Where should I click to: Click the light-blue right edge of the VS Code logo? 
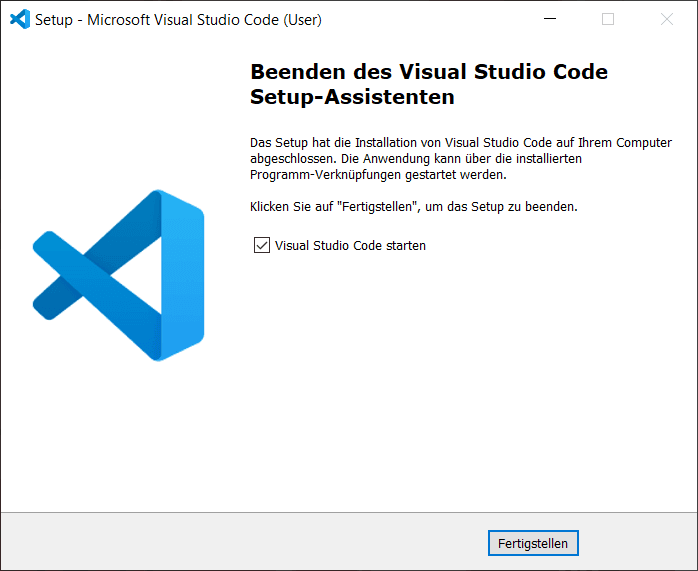click(x=186, y=274)
